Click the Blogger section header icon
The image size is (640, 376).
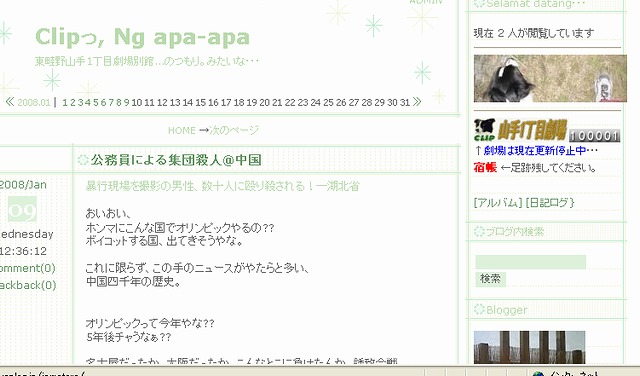pyautogui.click(x=479, y=309)
